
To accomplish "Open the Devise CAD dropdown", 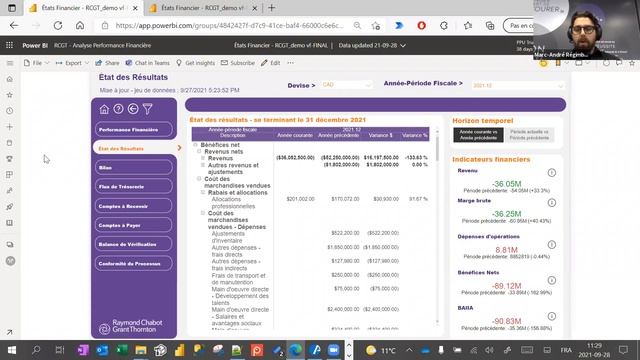I will 346,85.
